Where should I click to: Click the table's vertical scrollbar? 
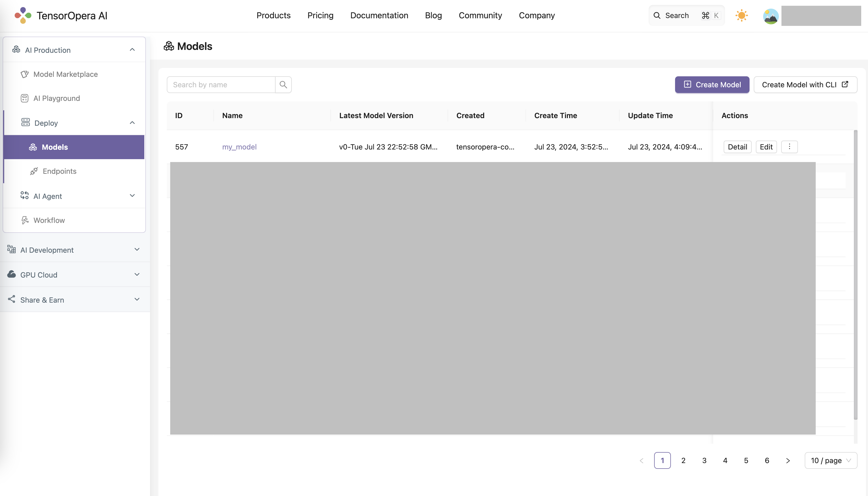pos(855,273)
